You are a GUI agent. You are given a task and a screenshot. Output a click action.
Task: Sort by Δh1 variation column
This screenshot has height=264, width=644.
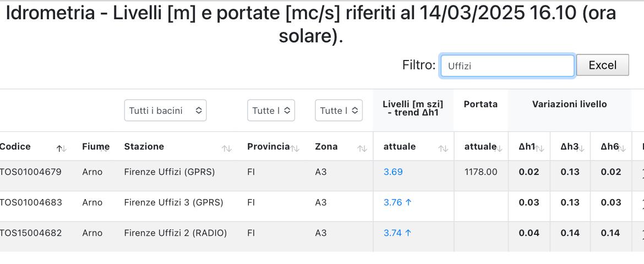529,147
